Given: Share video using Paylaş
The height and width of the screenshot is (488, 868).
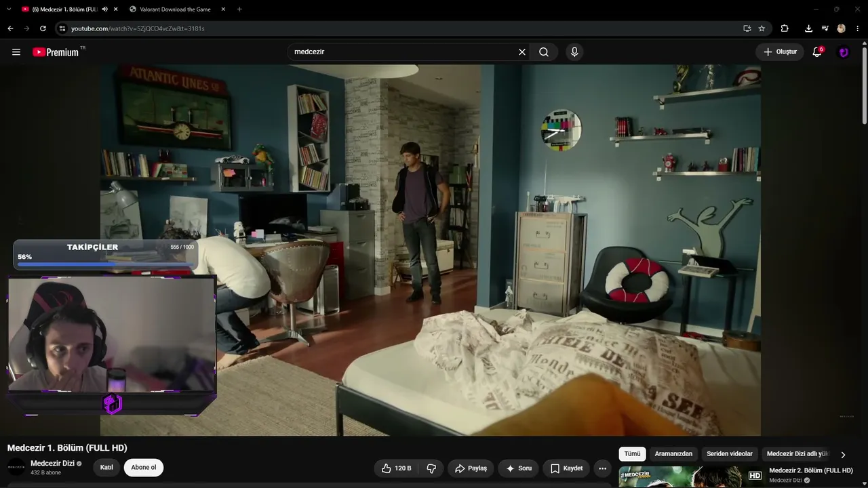Looking at the screenshot, I should pyautogui.click(x=471, y=468).
